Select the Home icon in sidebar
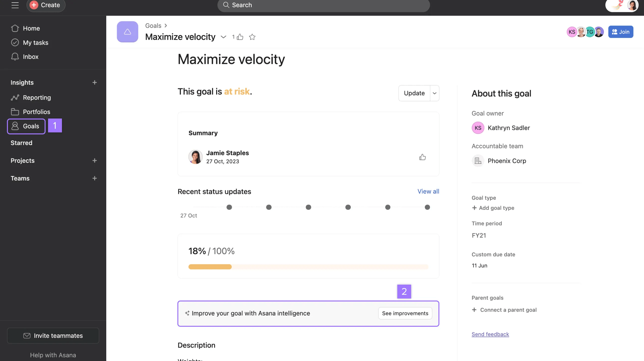This screenshot has height=361, width=644. coord(15,28)
